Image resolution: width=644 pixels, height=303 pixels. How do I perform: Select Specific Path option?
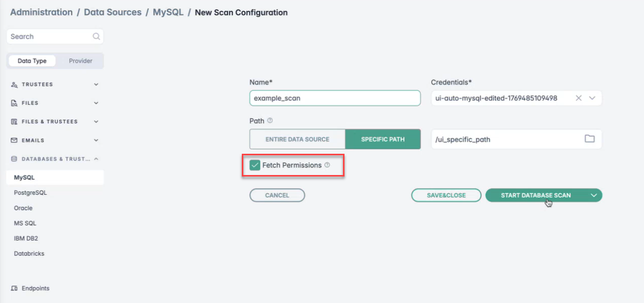tap(383, 139)
